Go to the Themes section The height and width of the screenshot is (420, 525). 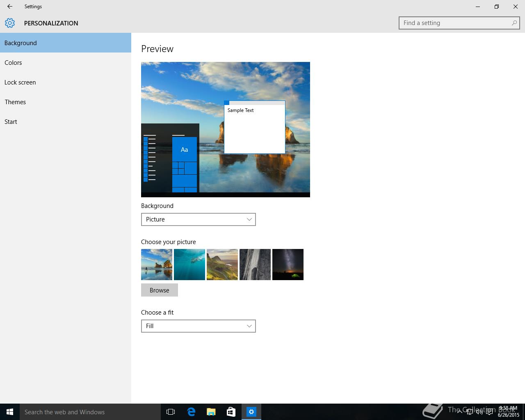[66, 102]
